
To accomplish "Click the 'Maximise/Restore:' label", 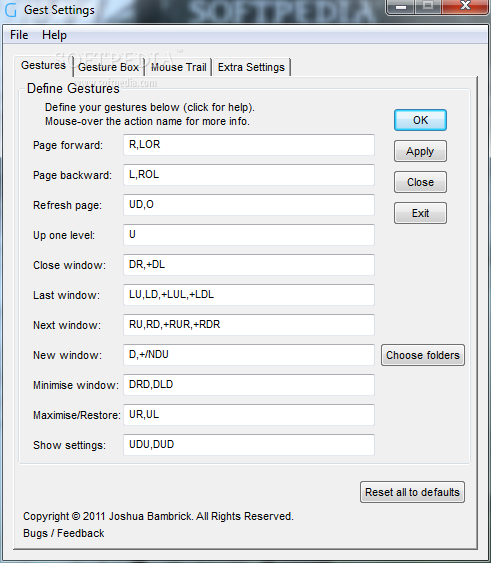I will (77, 415).
